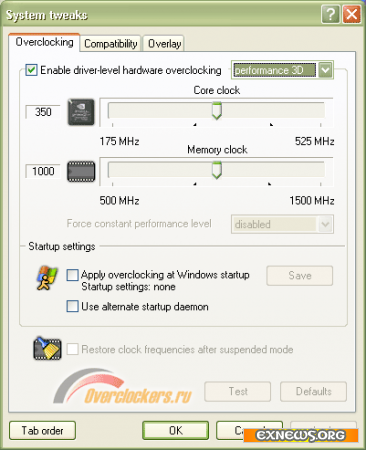Enable Apply overclocking at Windows startup
This screenshot has width=366, height=450.
tap(72, 275)
